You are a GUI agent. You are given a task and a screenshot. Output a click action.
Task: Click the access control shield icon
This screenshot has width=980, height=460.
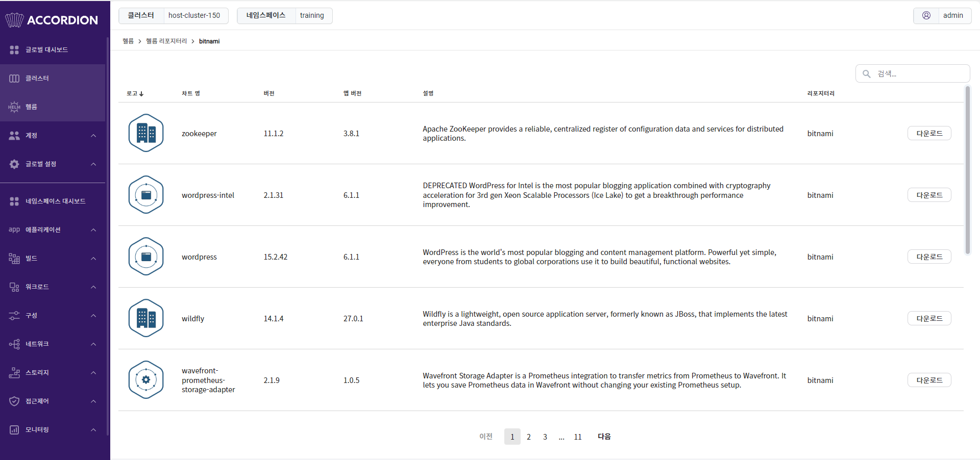pyautogui.click(x=14, y=401)
